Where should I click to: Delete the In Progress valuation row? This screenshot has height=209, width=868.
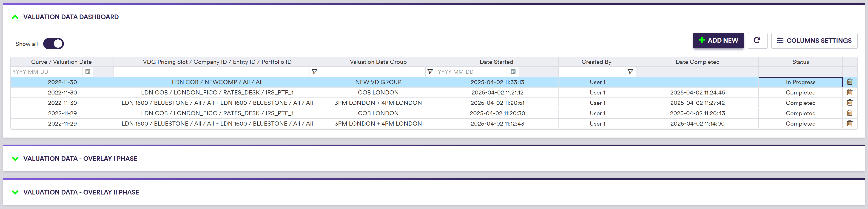point(849,82)
